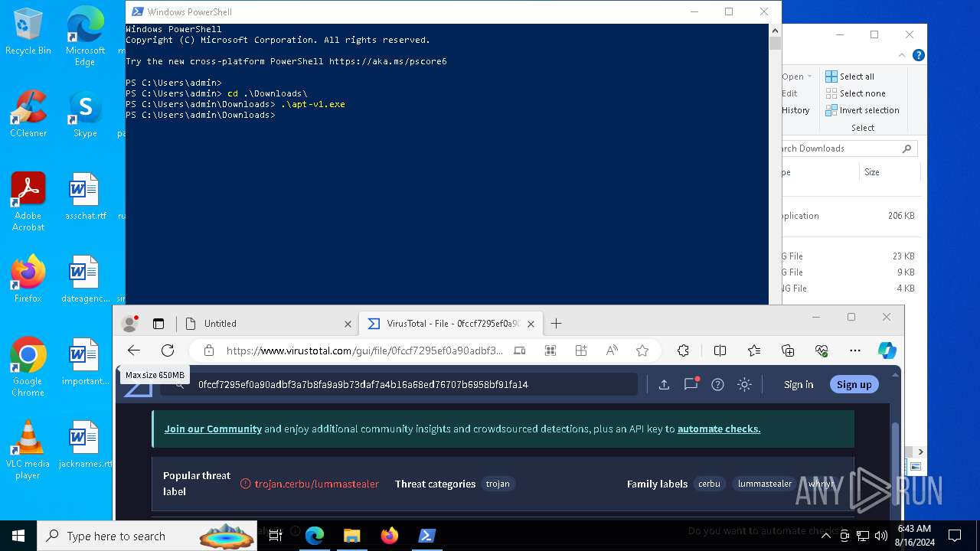Open Edge tab actions menu icon
Screen dimensions: 980x551
pyautogui.click(x=158, y=324)
